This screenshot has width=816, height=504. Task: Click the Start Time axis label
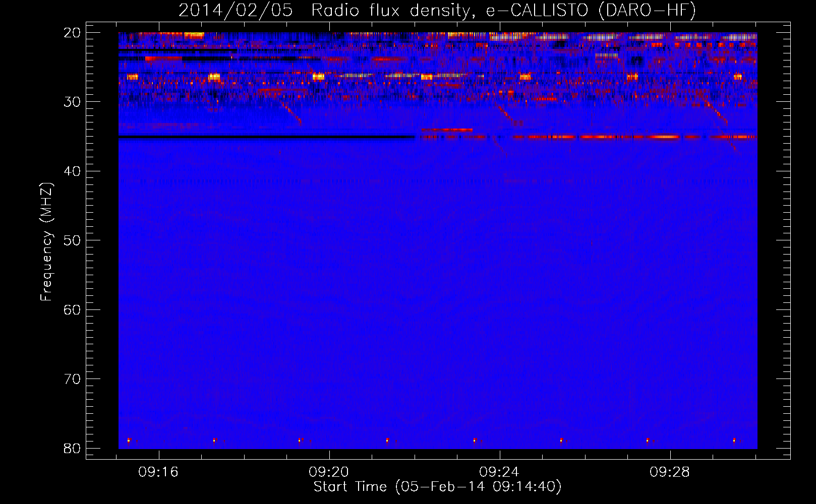[x=437, y=487]
